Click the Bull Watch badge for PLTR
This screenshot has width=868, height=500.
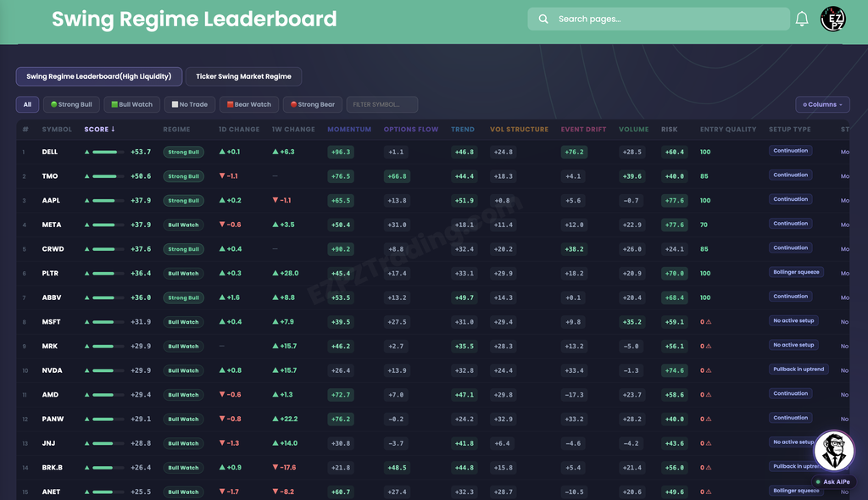183,274
